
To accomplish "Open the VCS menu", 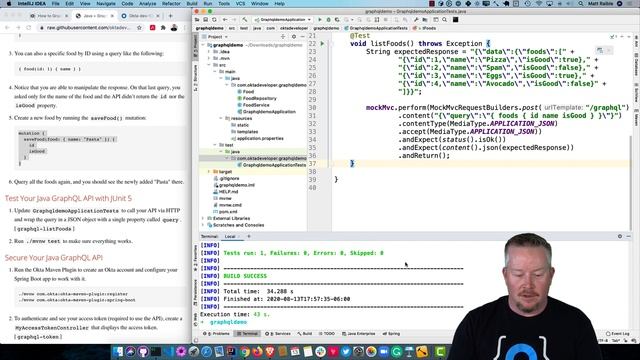I will click(240, 4).
